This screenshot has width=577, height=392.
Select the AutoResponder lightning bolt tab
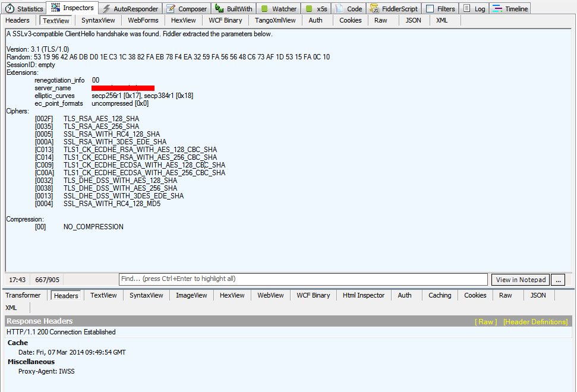point(130,9)
